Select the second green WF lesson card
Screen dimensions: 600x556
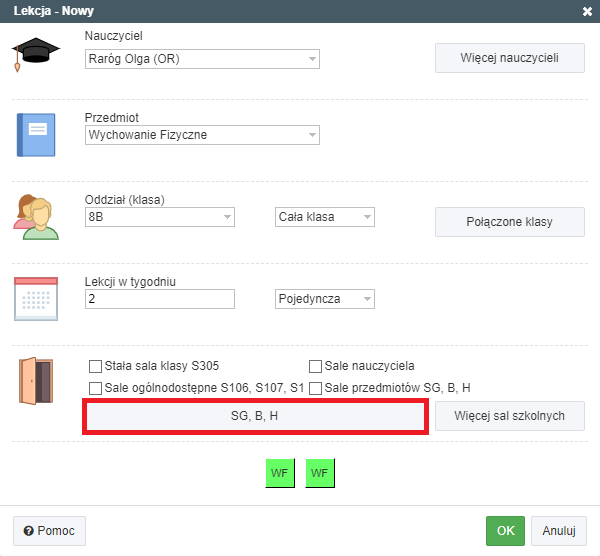[x=320, y=473]
